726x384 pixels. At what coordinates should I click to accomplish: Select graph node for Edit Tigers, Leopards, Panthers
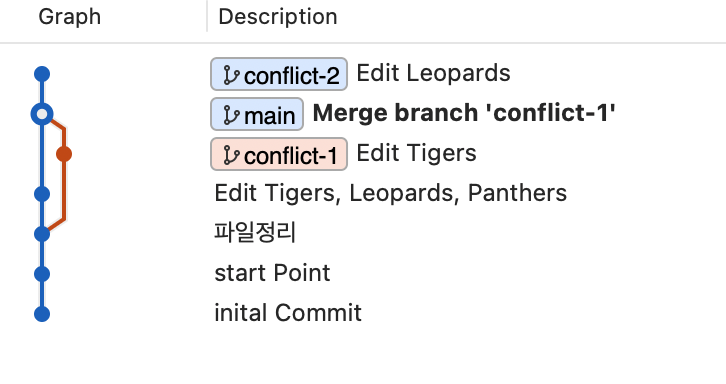tap(42, 194)
